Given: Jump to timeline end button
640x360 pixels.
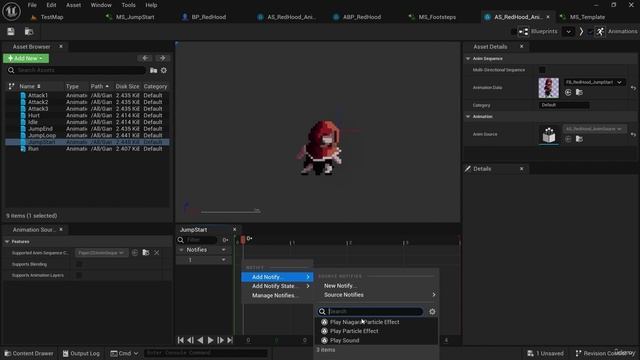Looking at the screenshot, I should pyautogui.click(x=230, y=340).
